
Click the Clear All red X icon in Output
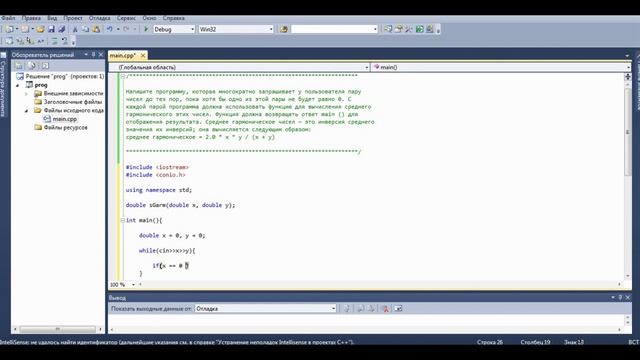tap(385, 309)
